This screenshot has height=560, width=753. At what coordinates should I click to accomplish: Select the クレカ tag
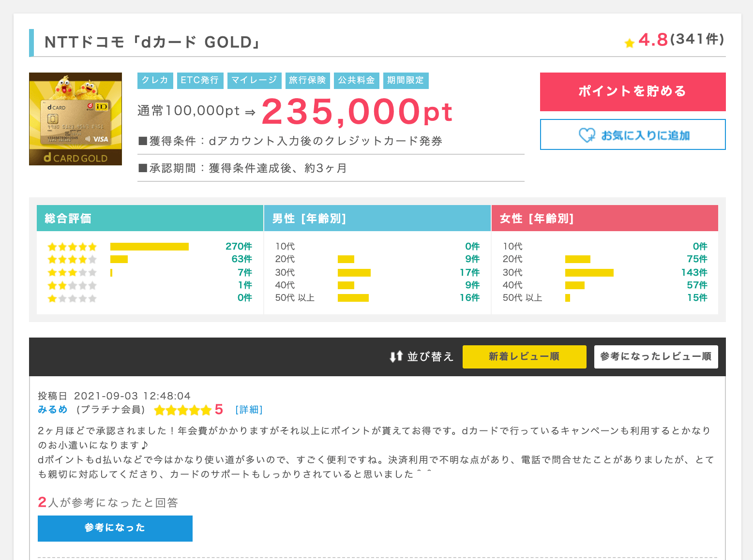click(155, 80)
